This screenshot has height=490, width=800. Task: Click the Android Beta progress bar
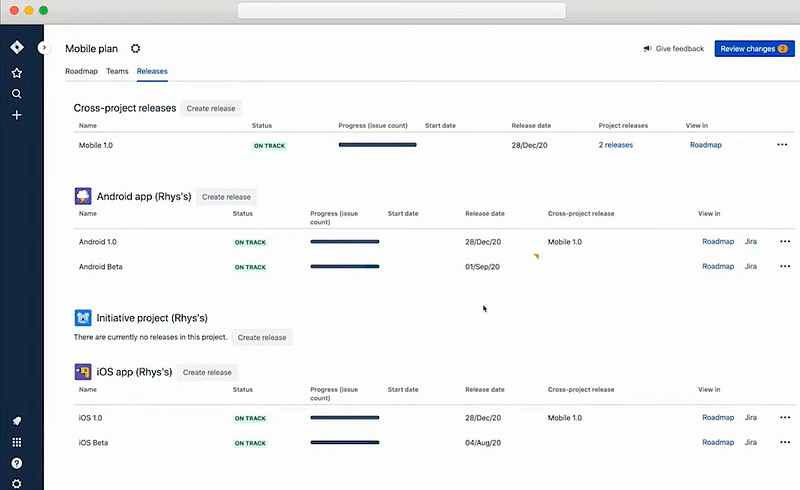click(x=345, y=266)
